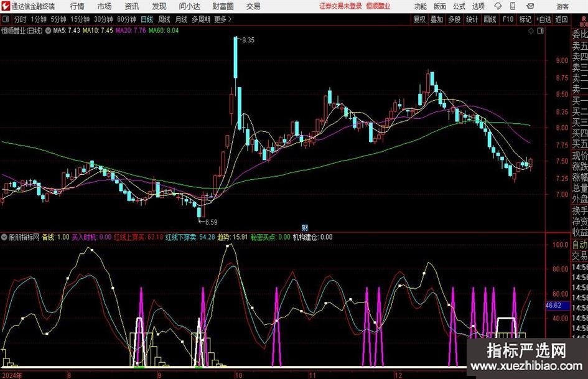This screenshot has width=588, height=379.
Task: Click the panel layout icon left of 分时
Action: click(6, 19)
